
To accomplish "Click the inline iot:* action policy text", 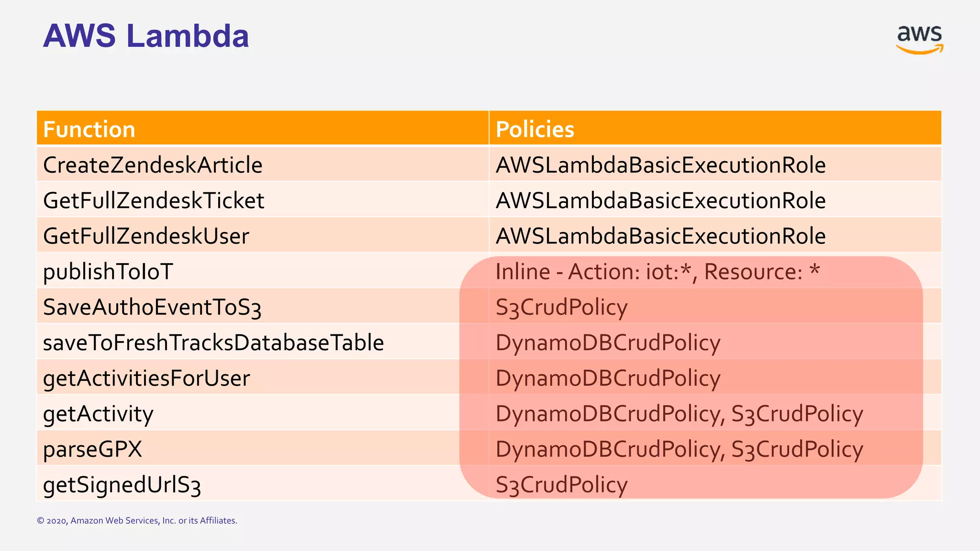I will tap(657, 271).
